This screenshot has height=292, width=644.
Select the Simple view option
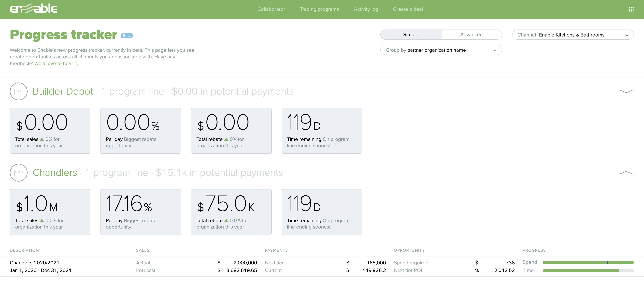(x=411, y=35)
